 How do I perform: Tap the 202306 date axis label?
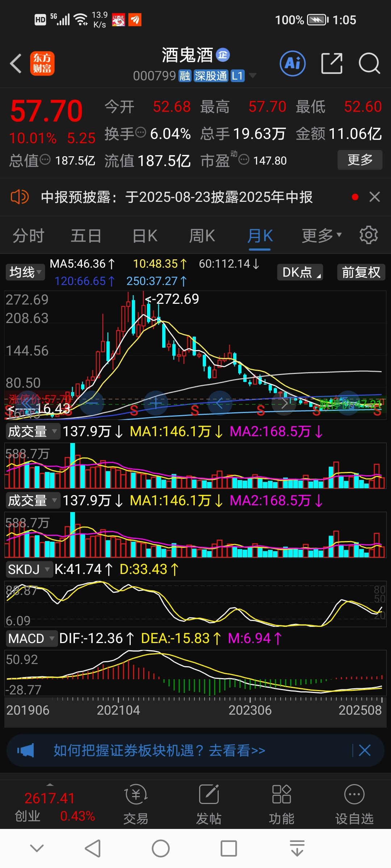[x=250, y=710]
